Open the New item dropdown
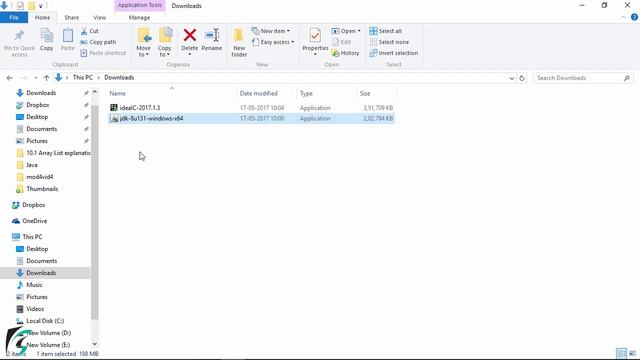The image size is (640, 360). (271, 31)
